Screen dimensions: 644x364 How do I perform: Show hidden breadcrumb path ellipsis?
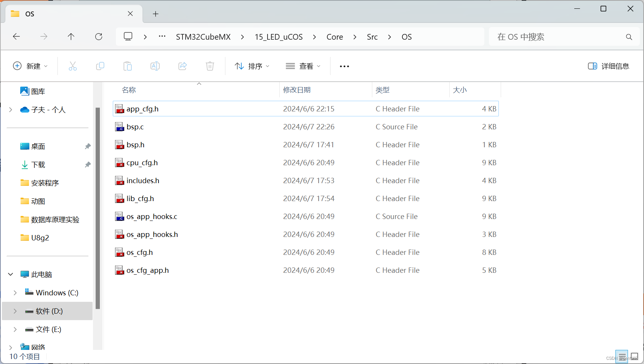[162, 37]
